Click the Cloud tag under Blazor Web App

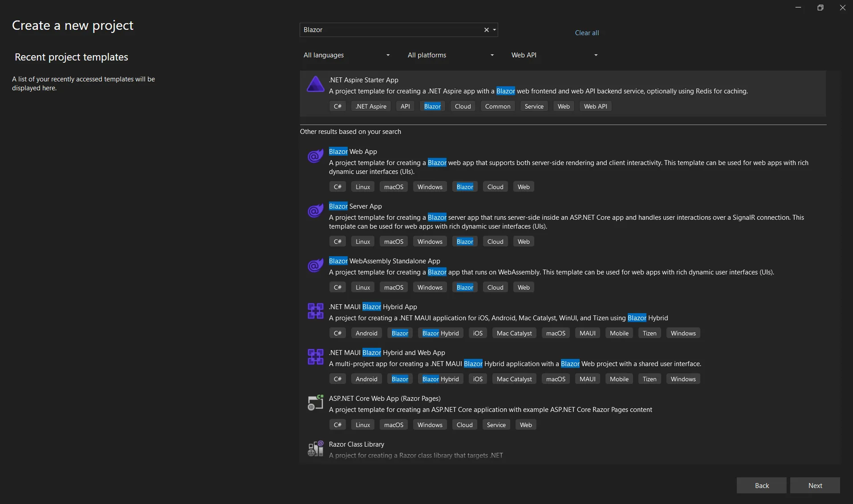pos(495,187)
